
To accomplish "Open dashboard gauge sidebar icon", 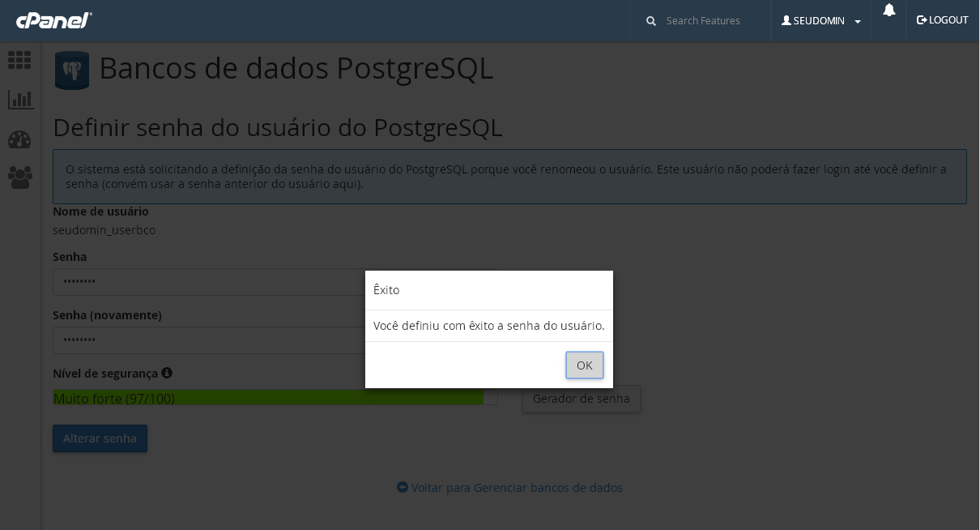I will 19,139.
